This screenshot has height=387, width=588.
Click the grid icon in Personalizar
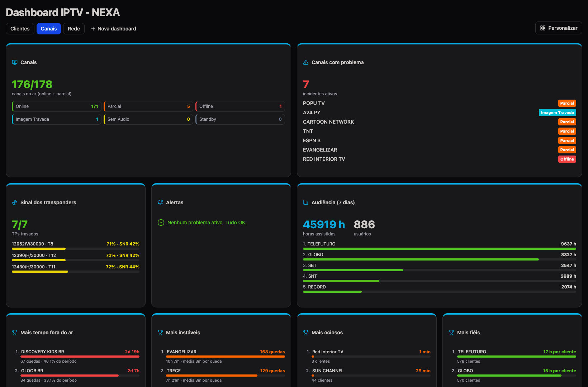(543, 28)
